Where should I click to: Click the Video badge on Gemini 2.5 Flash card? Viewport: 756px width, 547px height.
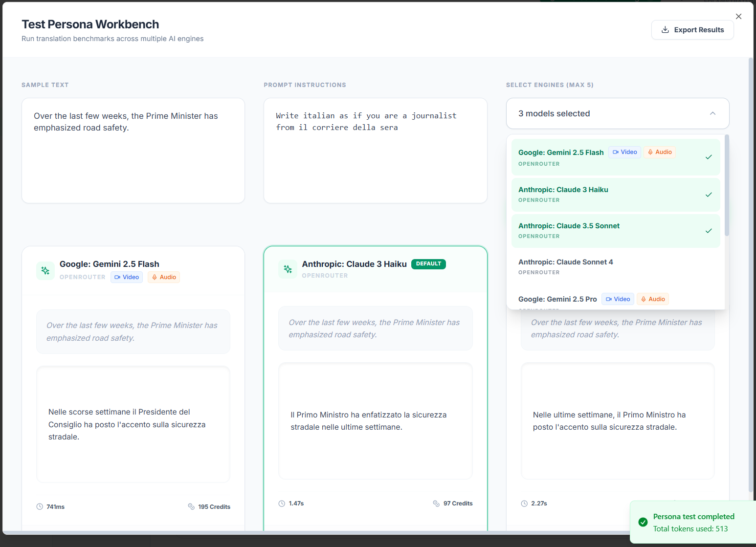(126, 277)
